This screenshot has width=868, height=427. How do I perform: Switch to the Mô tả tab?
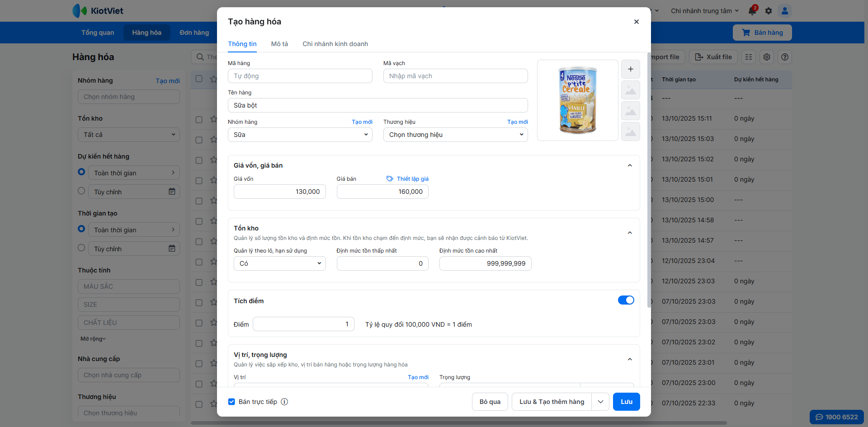click(279, 44)
